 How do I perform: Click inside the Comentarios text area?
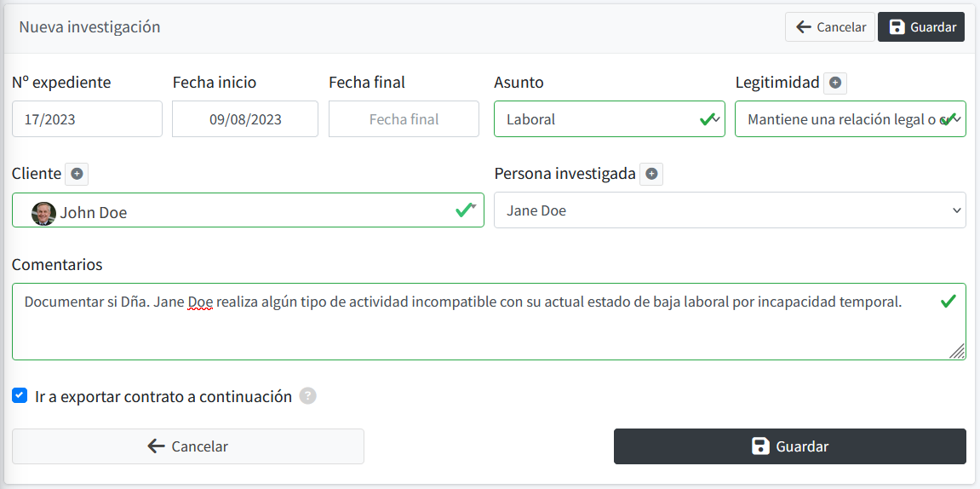pyautogui.click(x=489, y=321)
